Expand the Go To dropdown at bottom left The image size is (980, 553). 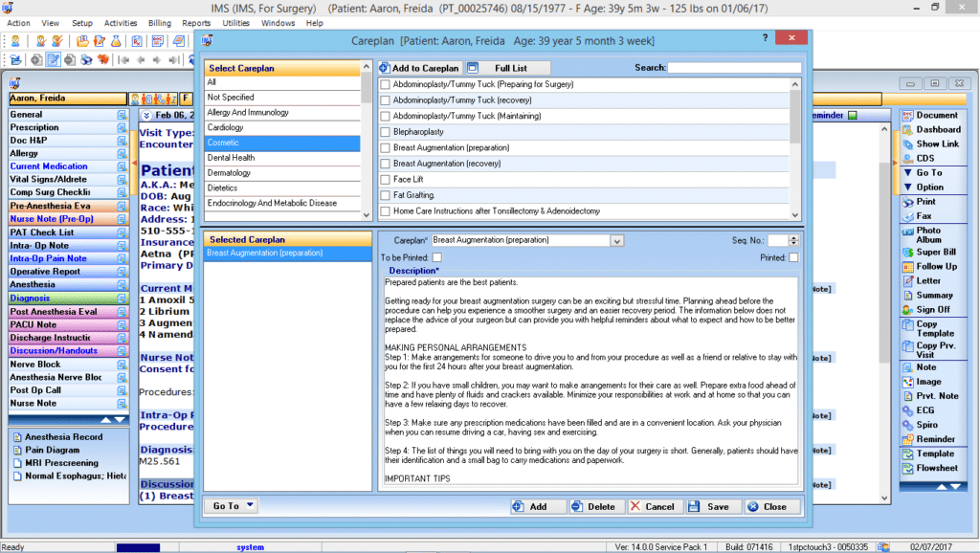coord(230,506)
